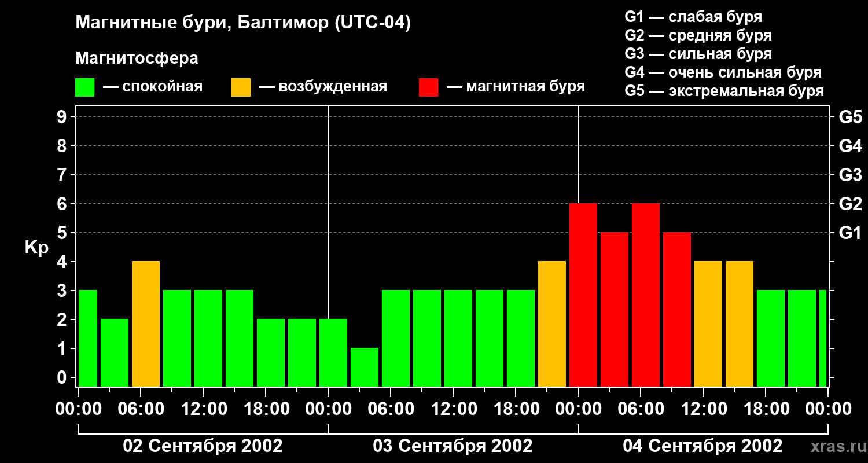
Task: Click the legend label '— спокойная'
Action: (x=153, y=87)
